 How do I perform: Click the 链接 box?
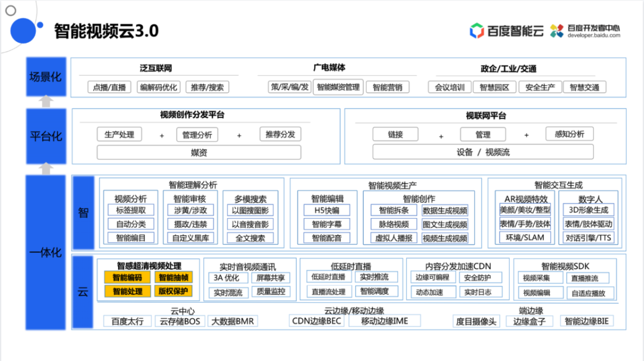tap(395, 134)
